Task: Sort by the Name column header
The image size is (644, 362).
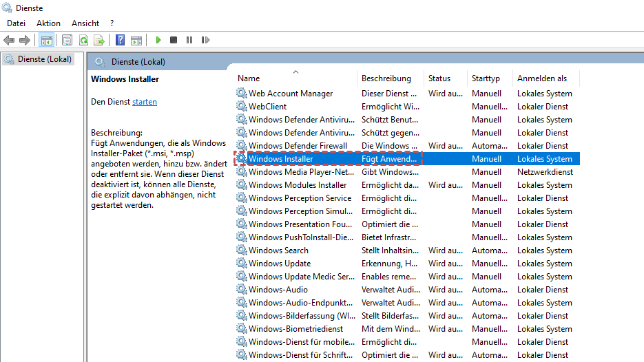Action: (x=249, y=78)
